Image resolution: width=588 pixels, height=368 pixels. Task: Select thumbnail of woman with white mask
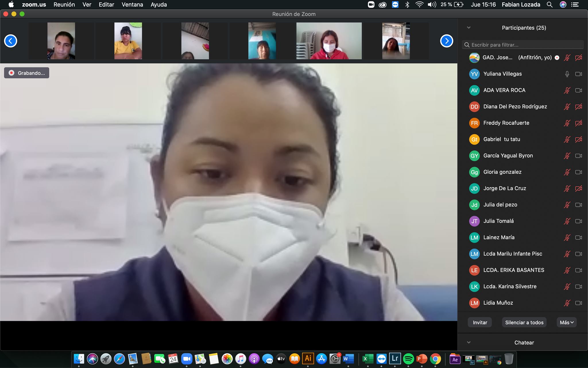pyautogui.click(x=329, y=41)
